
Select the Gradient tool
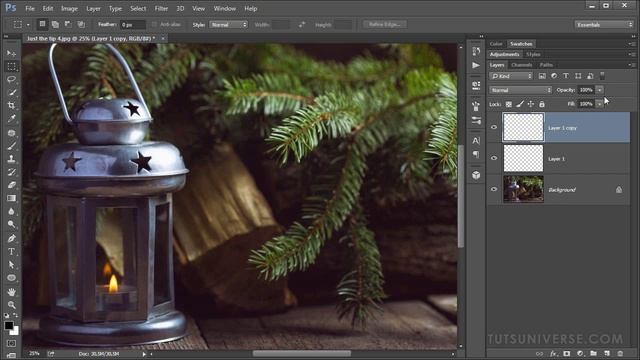(x=11, y=198)
